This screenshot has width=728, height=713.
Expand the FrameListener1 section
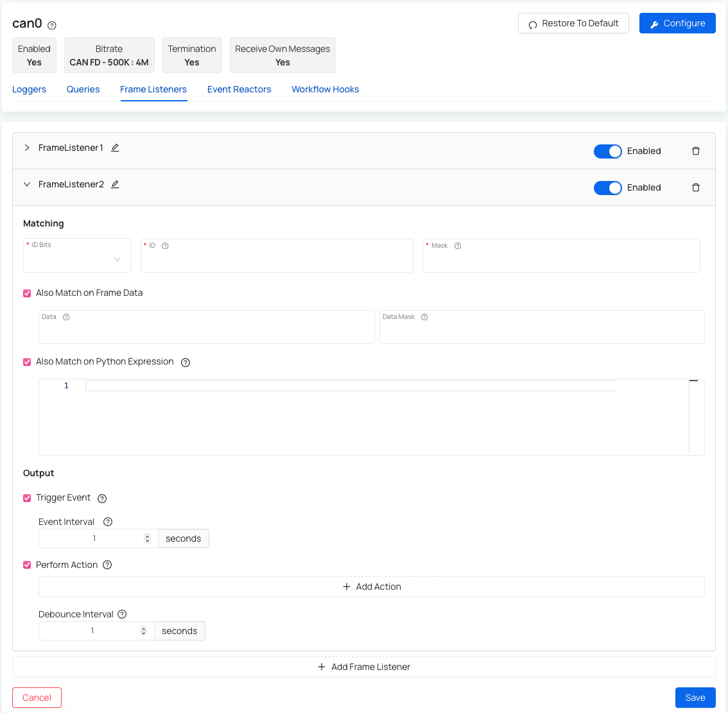[26, 148]
